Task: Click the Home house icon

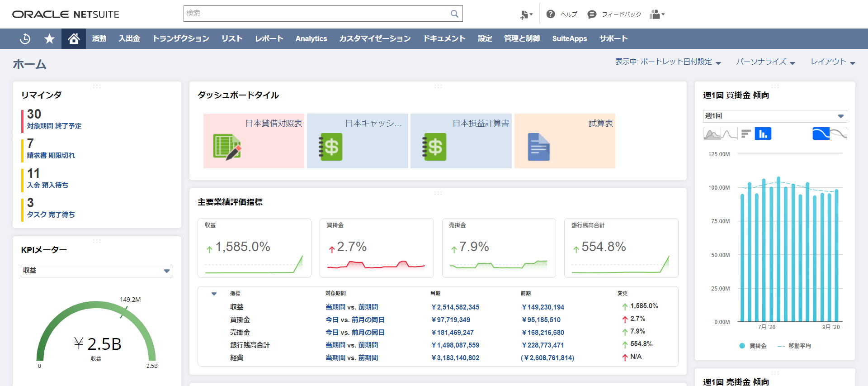Action: tap(74, 39)
